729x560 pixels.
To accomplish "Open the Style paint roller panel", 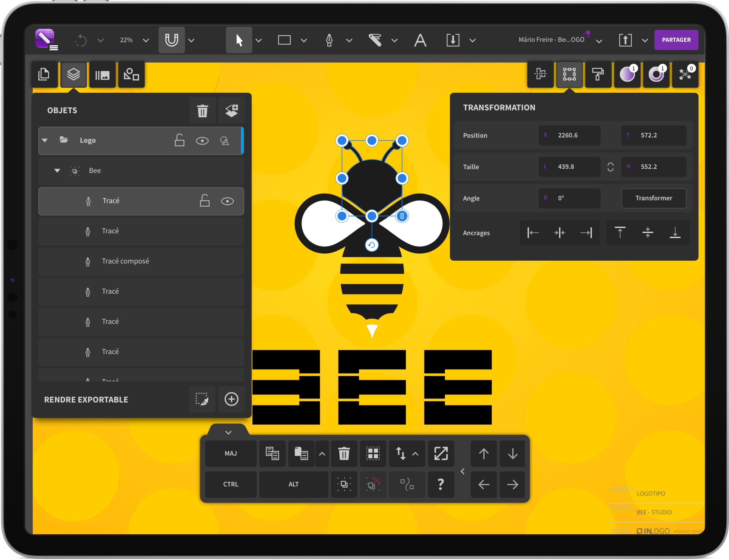I will click(598, 74).
